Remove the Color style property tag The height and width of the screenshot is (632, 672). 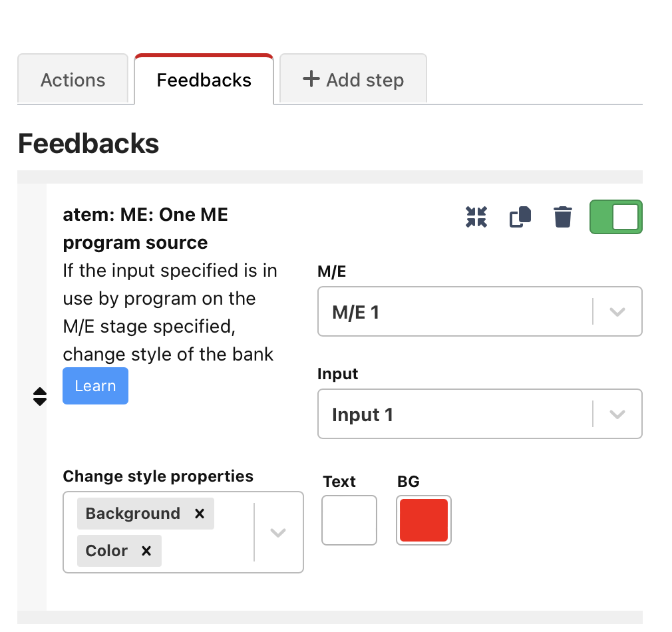point(146,550)
